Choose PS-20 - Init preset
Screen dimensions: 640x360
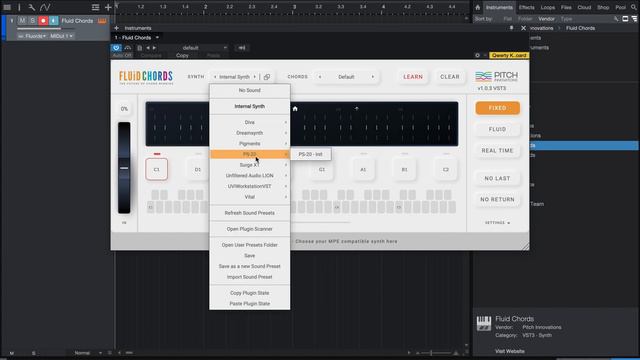(x=311, y=154)
